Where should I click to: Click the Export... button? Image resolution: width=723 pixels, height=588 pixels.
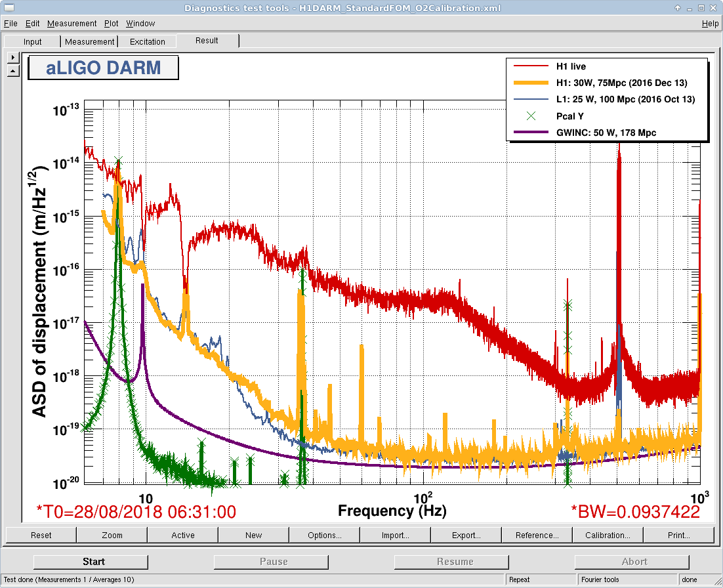466,535
